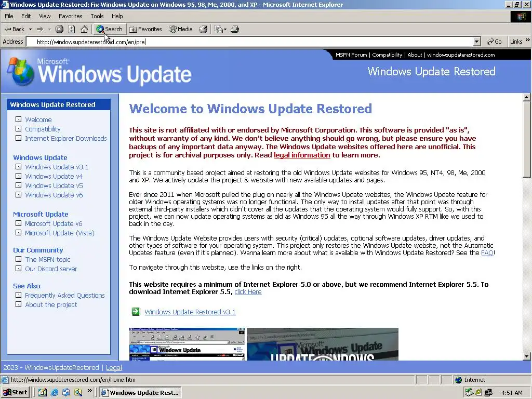Open About the project sidebar link
Viewport: 532px width, 399px height.
pyautogui.click(x=51, y=304)
